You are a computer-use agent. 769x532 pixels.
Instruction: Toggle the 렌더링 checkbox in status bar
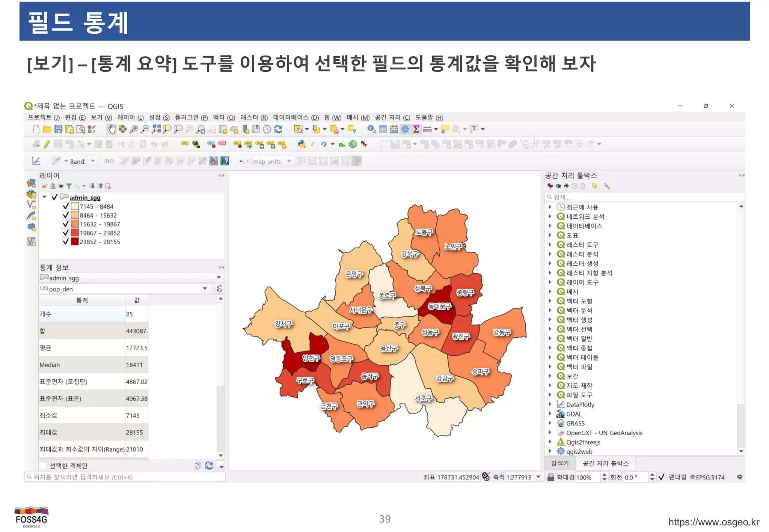[x=662, y=477]
